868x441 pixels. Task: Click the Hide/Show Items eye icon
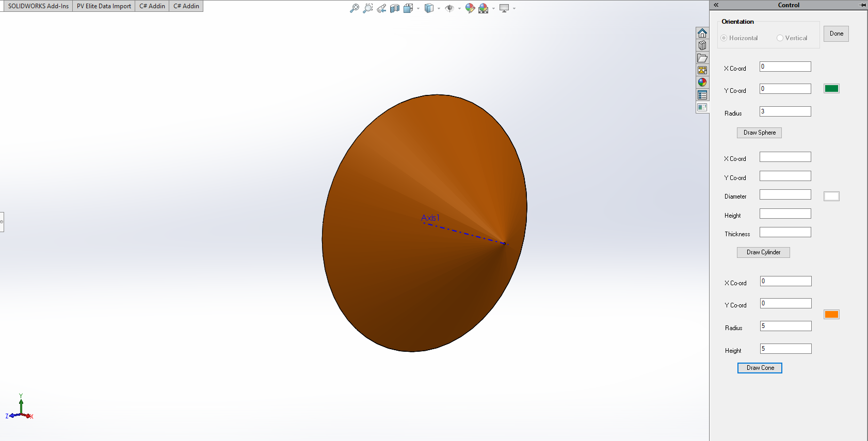click(449, 8)
